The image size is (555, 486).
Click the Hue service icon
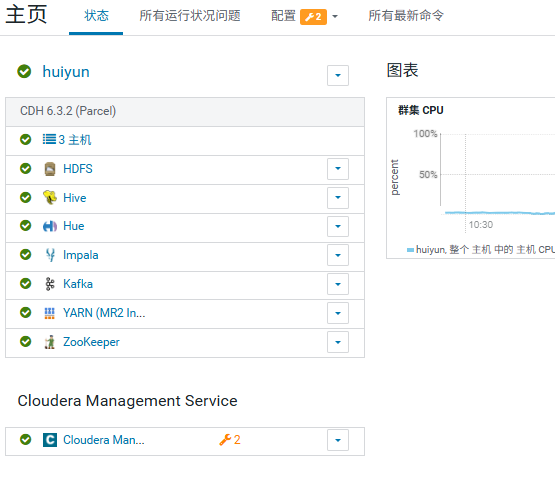click(50, 226)
